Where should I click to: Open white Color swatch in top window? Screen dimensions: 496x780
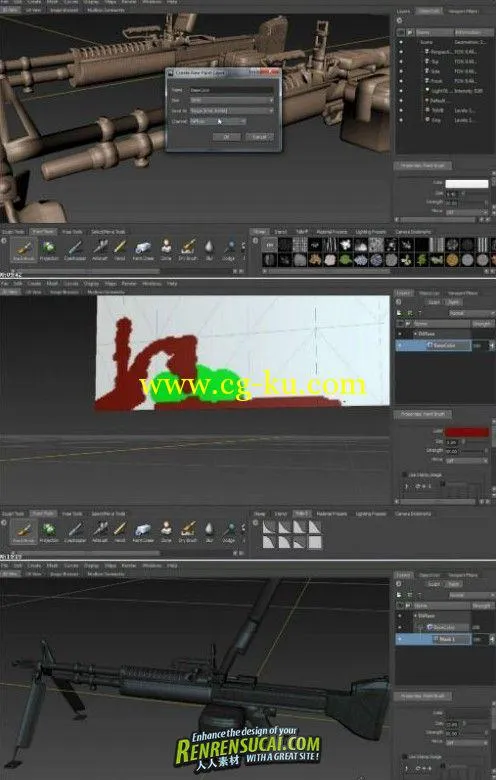pyautogui.click(x=467, y=184)
